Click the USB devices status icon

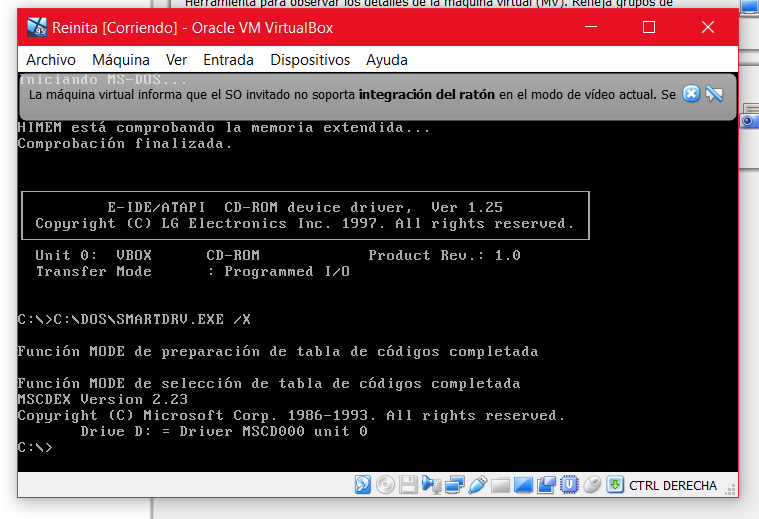(x=477, y=485)
